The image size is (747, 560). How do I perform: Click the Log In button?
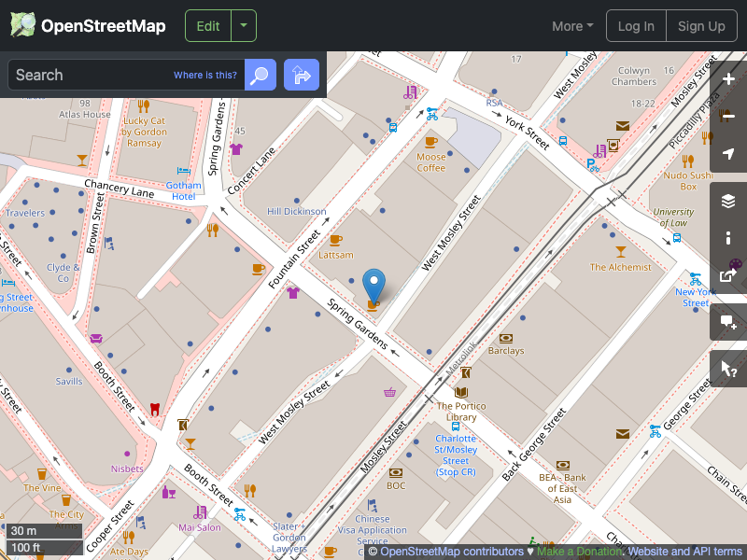pos(636,25)
